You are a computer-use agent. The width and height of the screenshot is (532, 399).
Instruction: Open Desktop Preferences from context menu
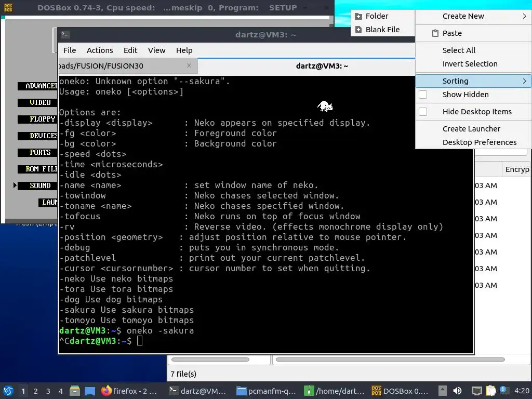click(480, 142)
